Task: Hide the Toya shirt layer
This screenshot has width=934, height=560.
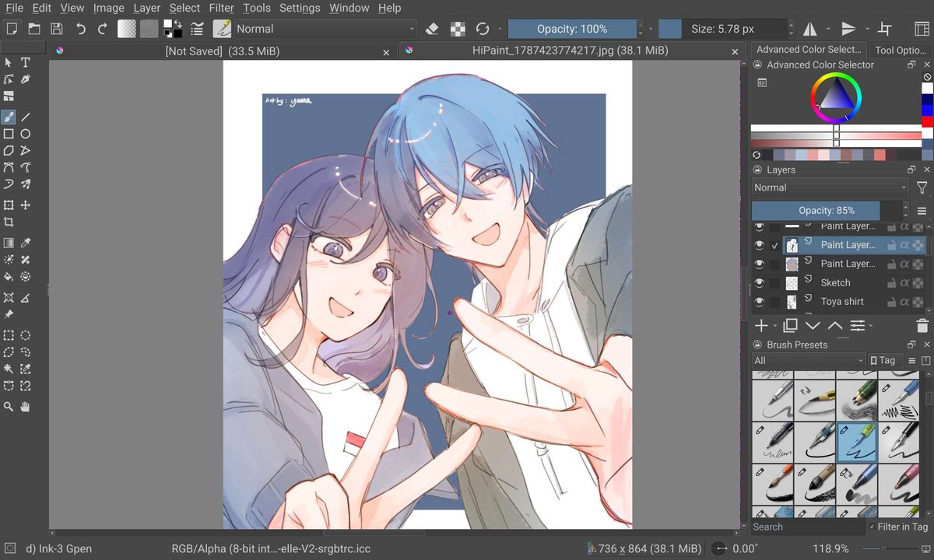Action: pyautogui.click(x=759, y=301)
